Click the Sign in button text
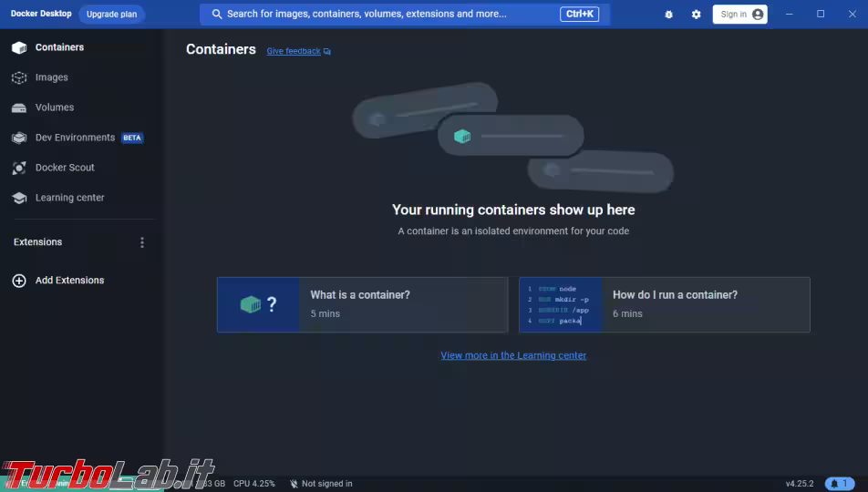Screen dimensions: 868x492 [x=733, y=15]
